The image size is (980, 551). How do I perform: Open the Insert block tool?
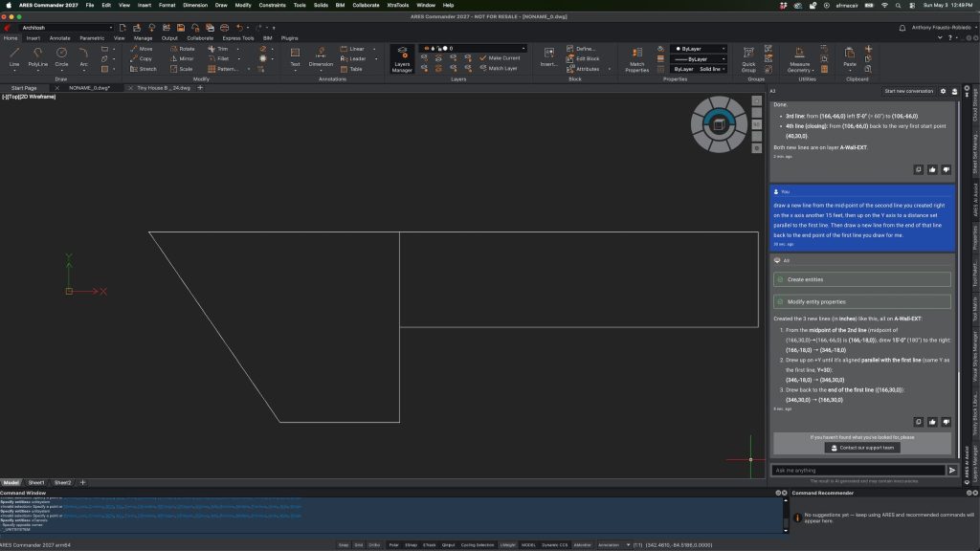pos(548,56)
